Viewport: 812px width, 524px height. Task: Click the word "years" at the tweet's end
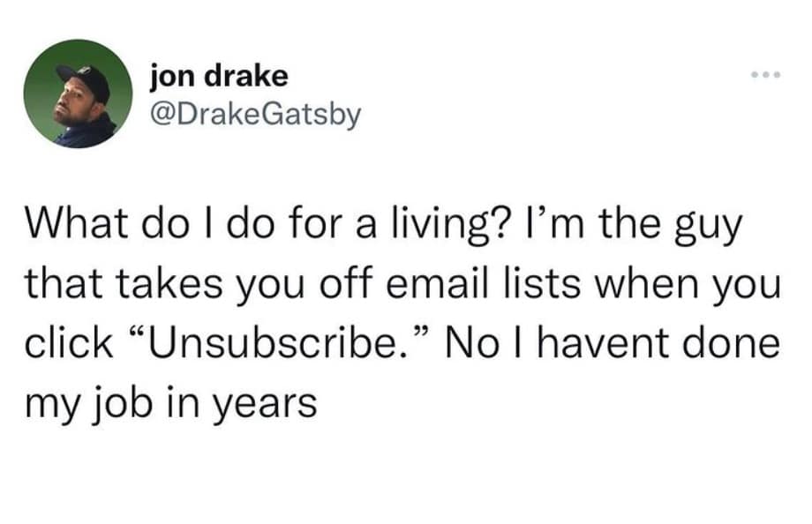(268, 397)
